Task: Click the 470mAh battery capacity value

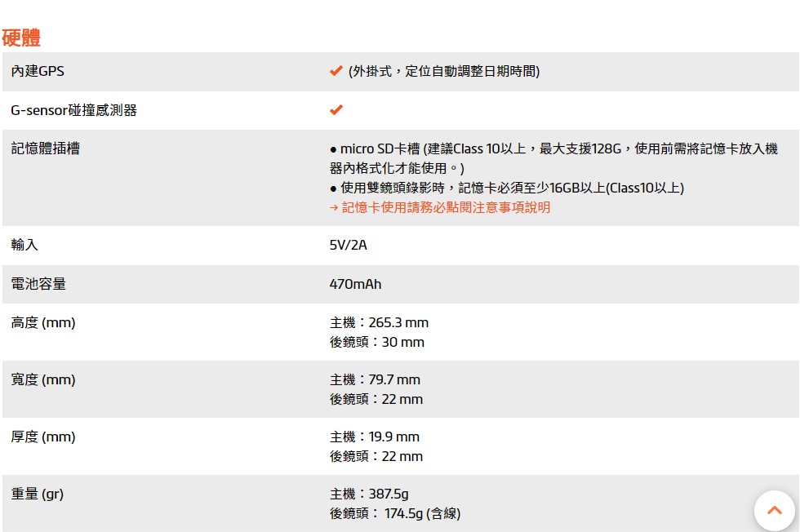Action: click(355, 284)
